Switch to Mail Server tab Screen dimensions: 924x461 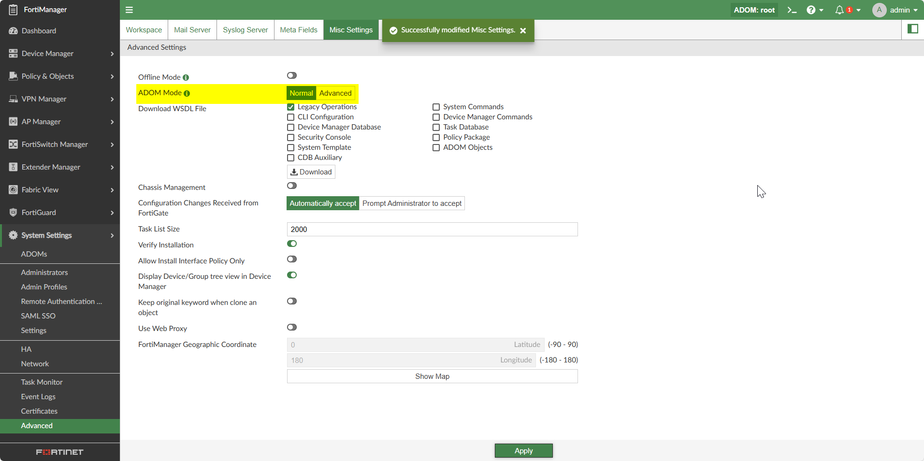(192, 29)
